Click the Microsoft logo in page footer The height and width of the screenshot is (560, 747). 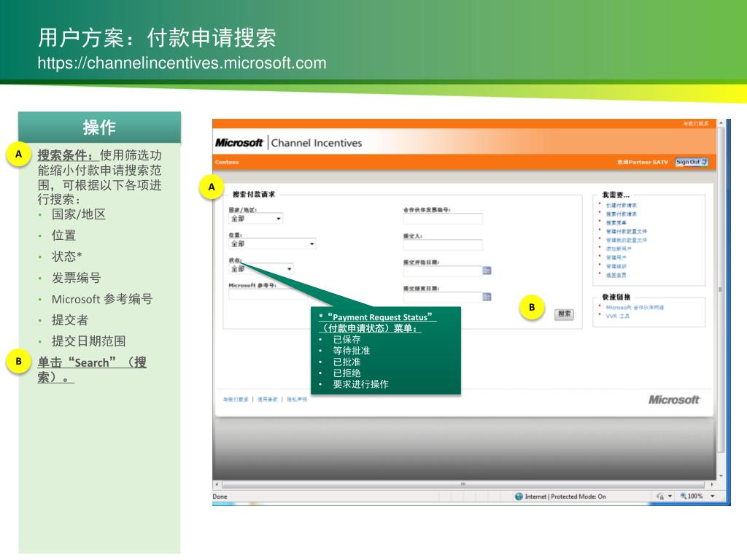[673, 400]
